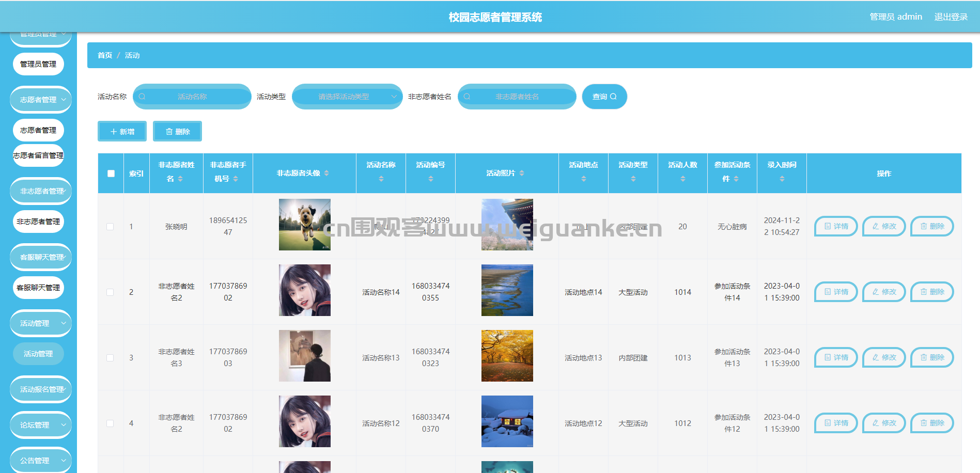Screen dimensions: 980x473
Task: Expand the 论坛管理 sidebar group
Action: pyautogui.click(x=41, y=425)
